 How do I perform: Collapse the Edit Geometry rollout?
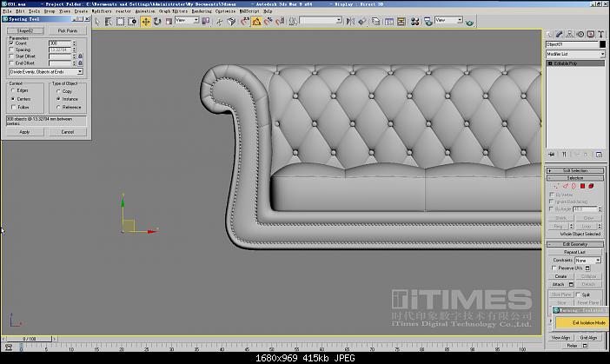575,244
